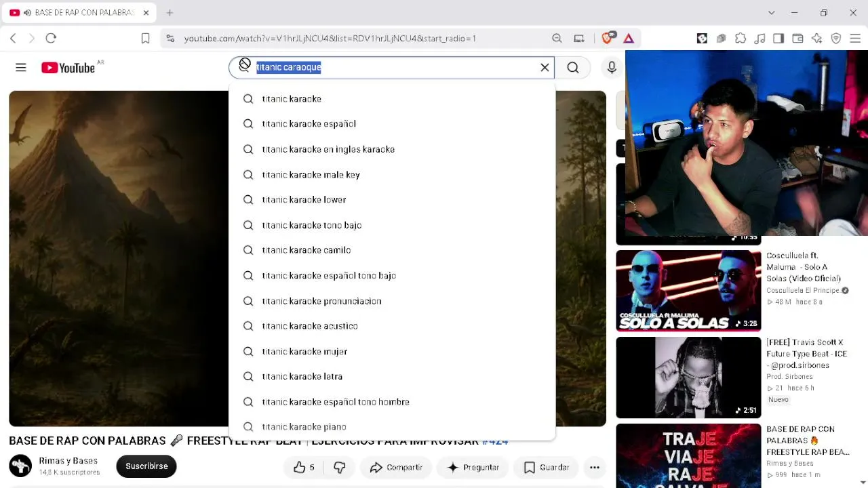Screen dimensions: 868x488
Task: Open "[FREE] Travis Scott X Future Type Beat" title
Action: [x=807, y=354]
